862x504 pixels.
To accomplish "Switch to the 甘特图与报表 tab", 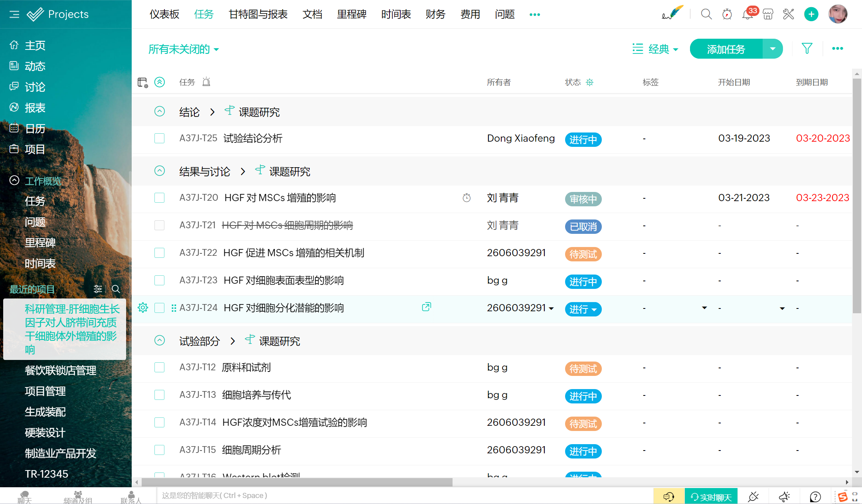I will [258, 14].
